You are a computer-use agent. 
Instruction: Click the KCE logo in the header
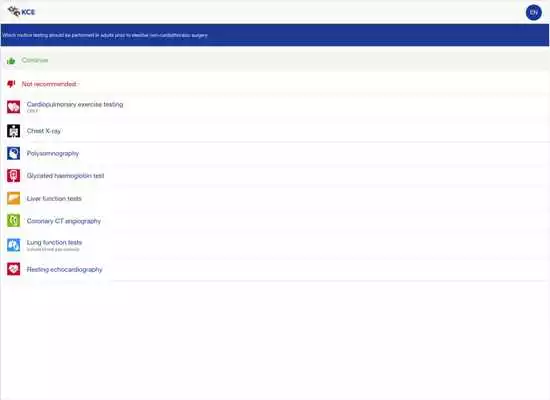click(21, 12)
